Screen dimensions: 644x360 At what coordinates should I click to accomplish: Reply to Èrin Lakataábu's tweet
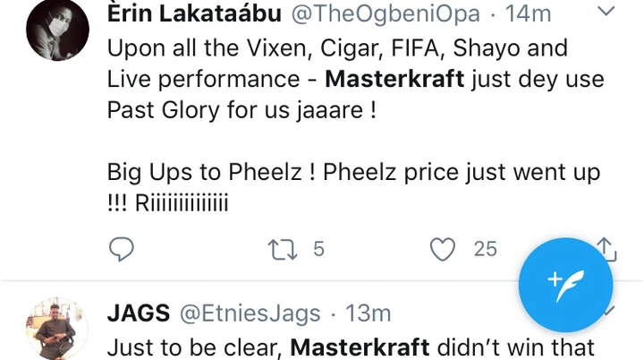click(x=121, y=249)
